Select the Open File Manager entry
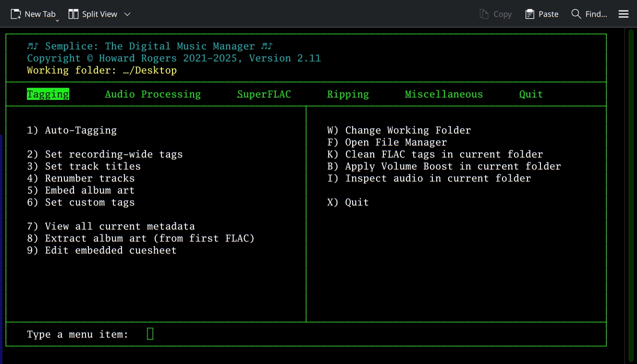Image resolution: width=637 pixels, height=364 pixels. (x=387, y=142)
